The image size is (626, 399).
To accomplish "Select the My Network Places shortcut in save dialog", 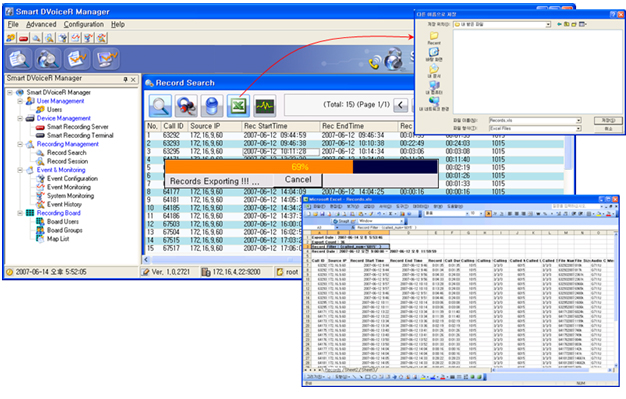I will click(x=434, y=104).
